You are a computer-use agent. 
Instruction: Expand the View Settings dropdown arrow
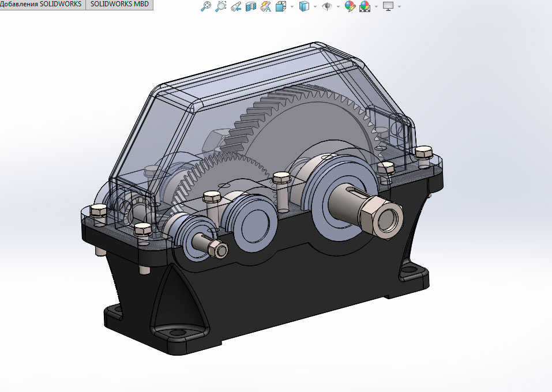[399, 6]
